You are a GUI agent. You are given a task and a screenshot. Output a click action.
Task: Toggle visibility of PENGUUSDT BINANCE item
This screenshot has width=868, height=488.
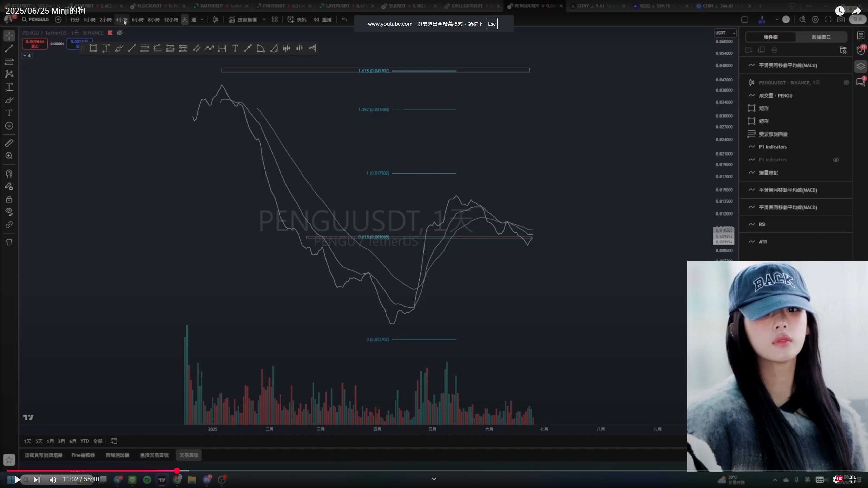click(x=846, y=83)
